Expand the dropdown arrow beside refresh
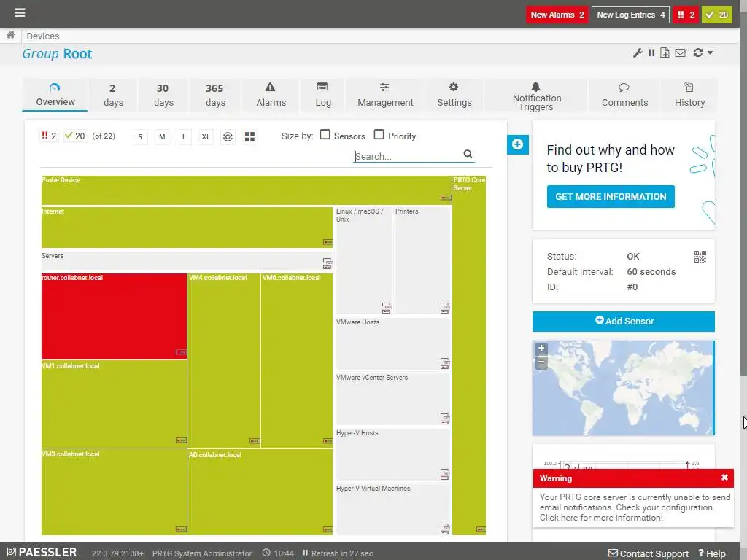The image size is (747, 560). pos(710,52)
